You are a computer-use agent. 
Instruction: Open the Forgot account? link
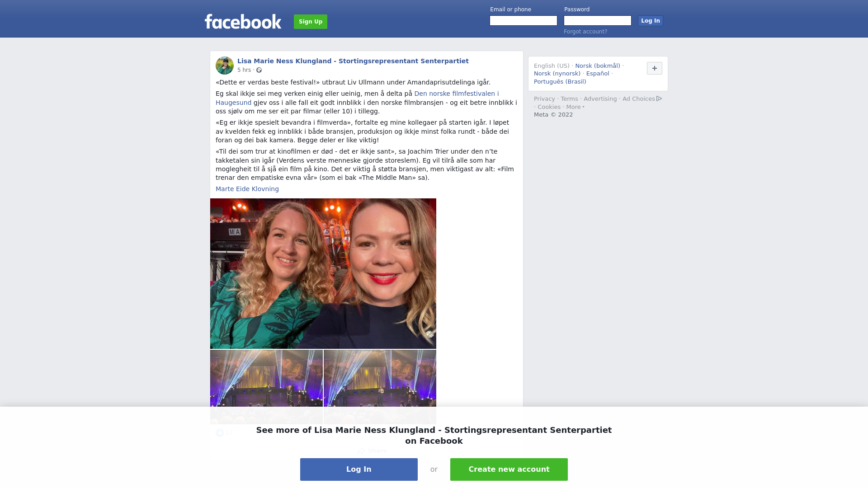click(x=585, y=32)
